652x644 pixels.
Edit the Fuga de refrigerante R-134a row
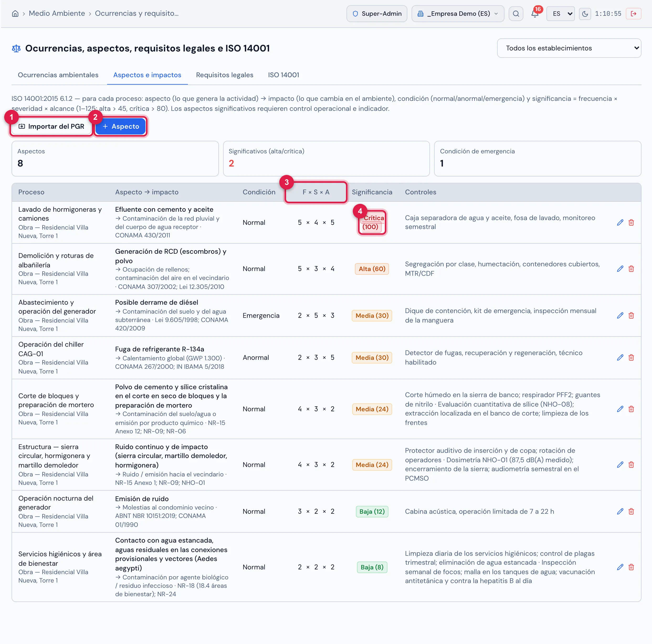click(620, 357)
